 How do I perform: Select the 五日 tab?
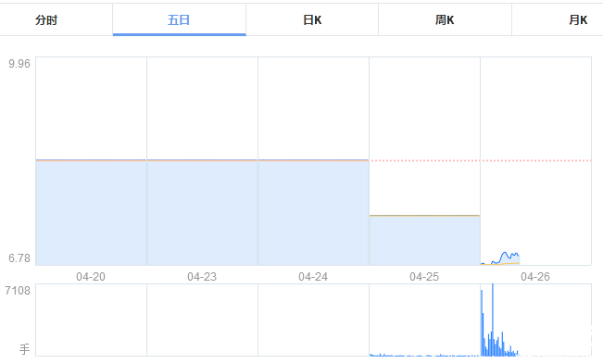point(179,20)
